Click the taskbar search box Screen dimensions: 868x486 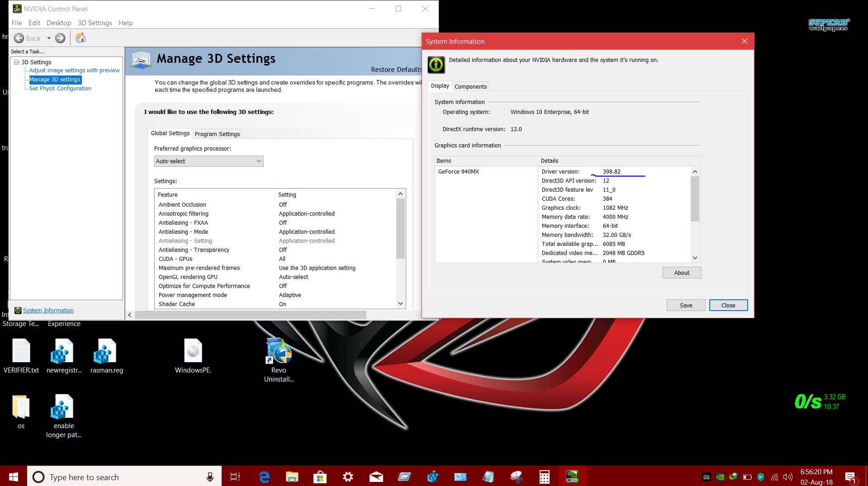click(x=124, y=477)
